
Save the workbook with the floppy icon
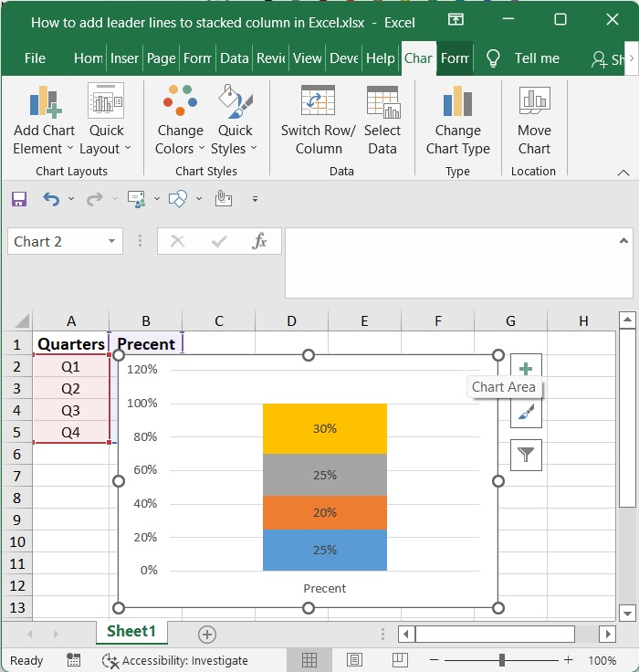(x=19, y=199)
